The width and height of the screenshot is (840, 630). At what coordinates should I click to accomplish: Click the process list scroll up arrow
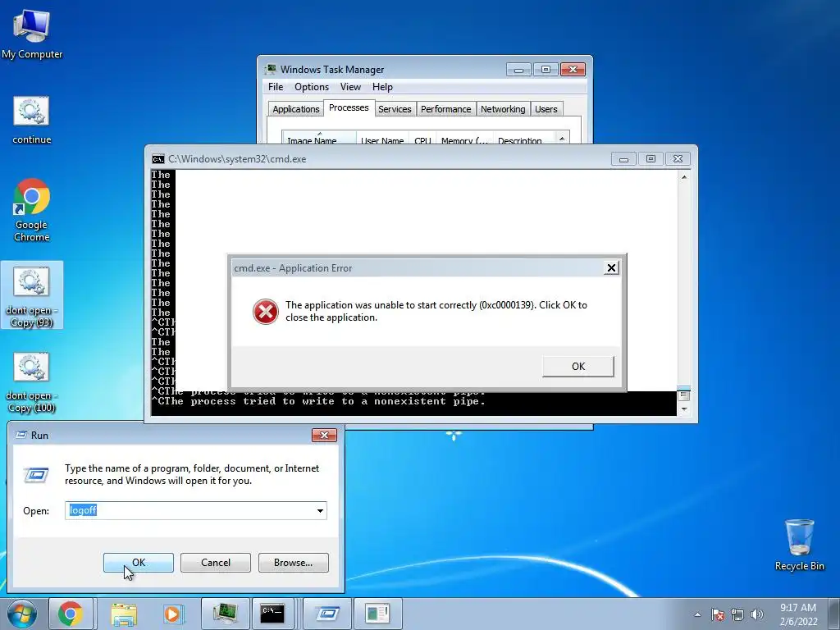(x=562, y=138)
